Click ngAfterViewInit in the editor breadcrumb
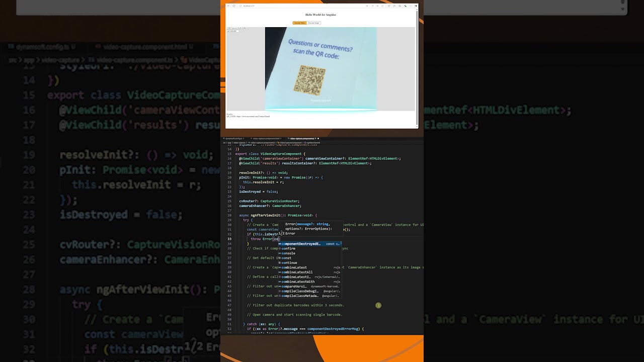The height and width of the screenshot is (362, 644). point(313,143)
